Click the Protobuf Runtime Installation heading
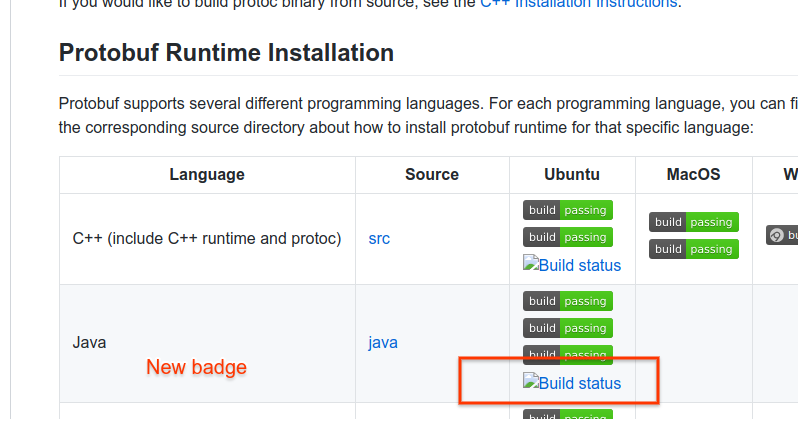Image resolution: width=801 pixels, height=421 pixels. (226, 53)
